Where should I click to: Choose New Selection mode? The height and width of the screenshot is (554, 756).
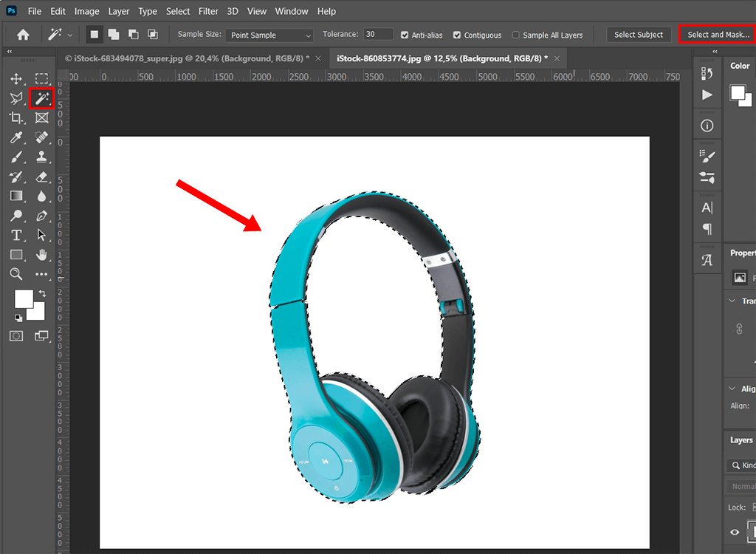click(94, 34)
